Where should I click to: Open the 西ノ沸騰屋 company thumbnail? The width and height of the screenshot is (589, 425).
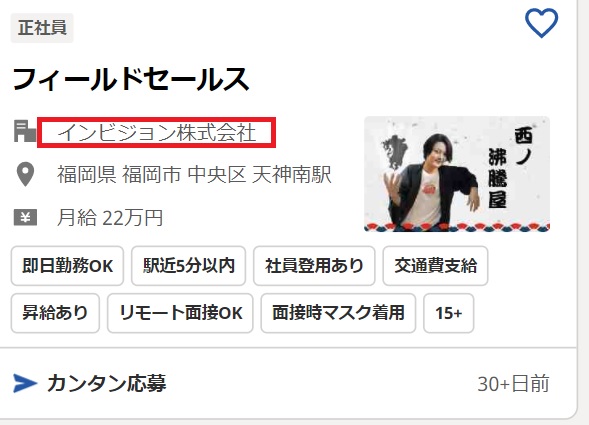(457, 174)
